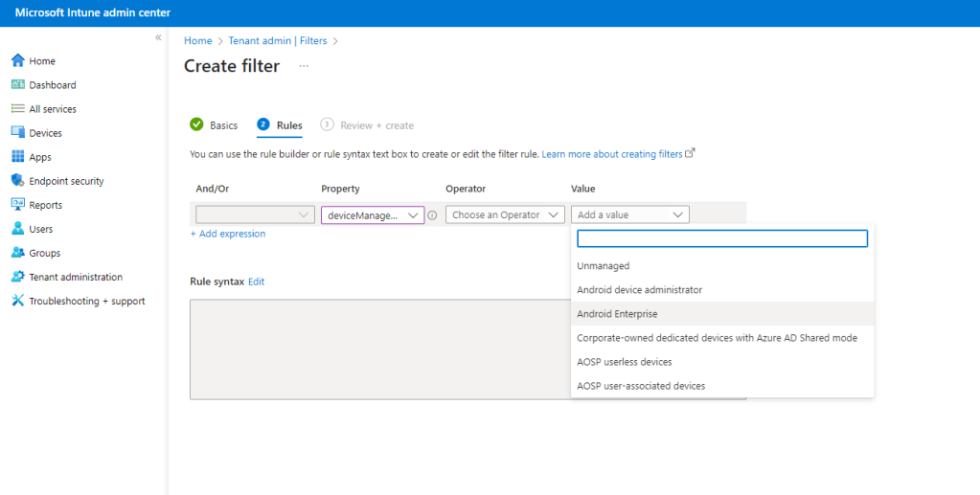Click Edit next to Rule syntax

click(256, 281)
